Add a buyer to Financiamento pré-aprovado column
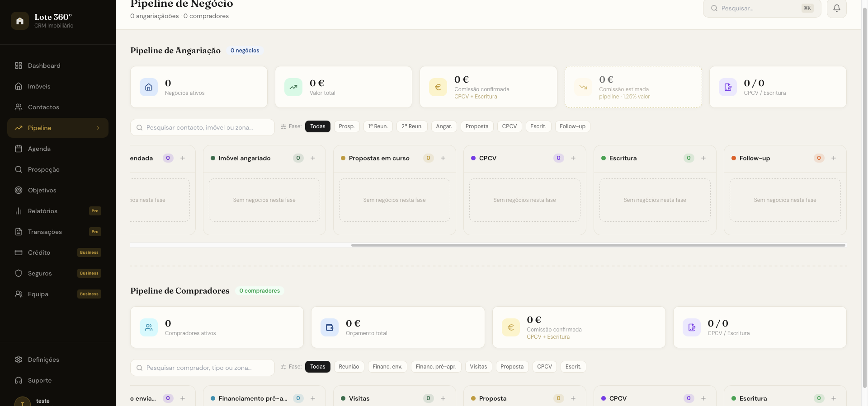Image resolution: width=868 pixels, height=406 pixels. (313, 398)
